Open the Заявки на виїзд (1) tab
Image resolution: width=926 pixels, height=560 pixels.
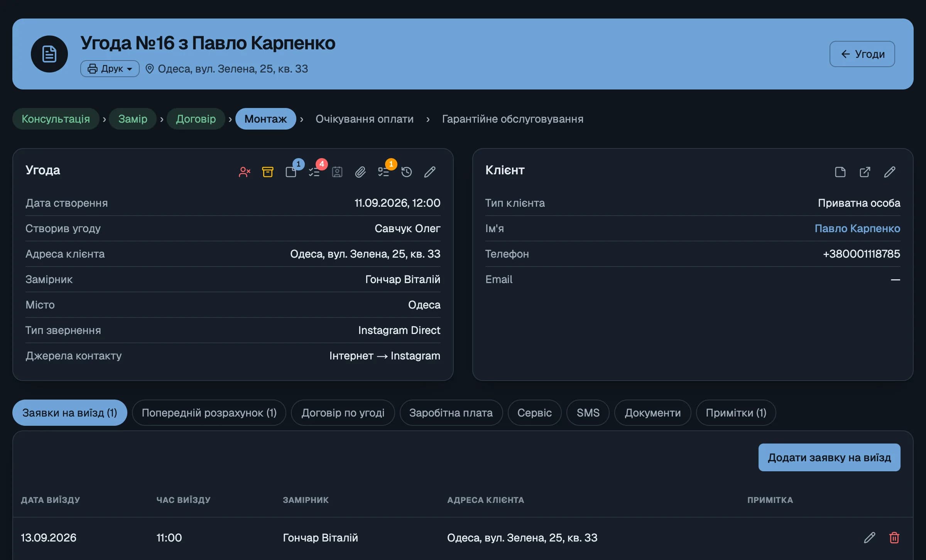point(70,413)
